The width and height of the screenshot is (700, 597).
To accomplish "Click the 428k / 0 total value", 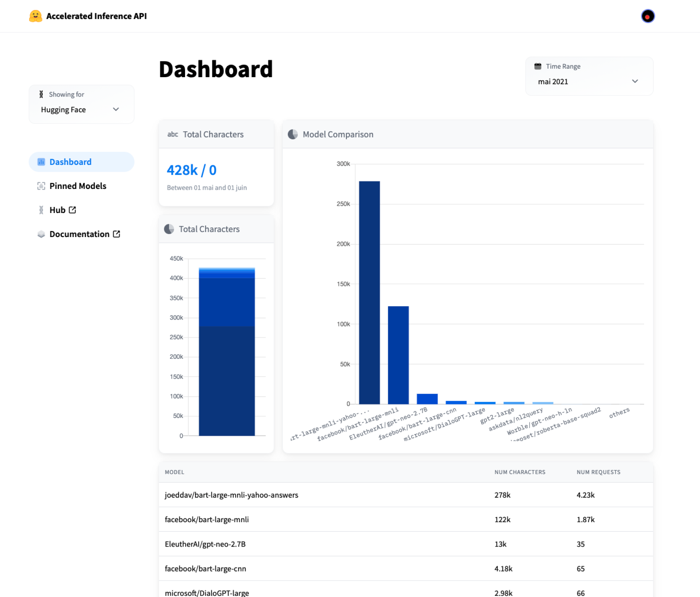I will point(192,170).
